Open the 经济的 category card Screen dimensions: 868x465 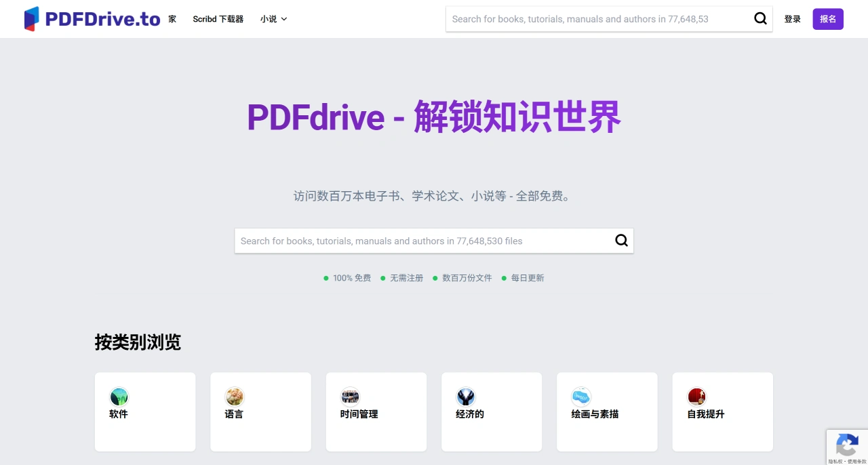click(492, 411)
